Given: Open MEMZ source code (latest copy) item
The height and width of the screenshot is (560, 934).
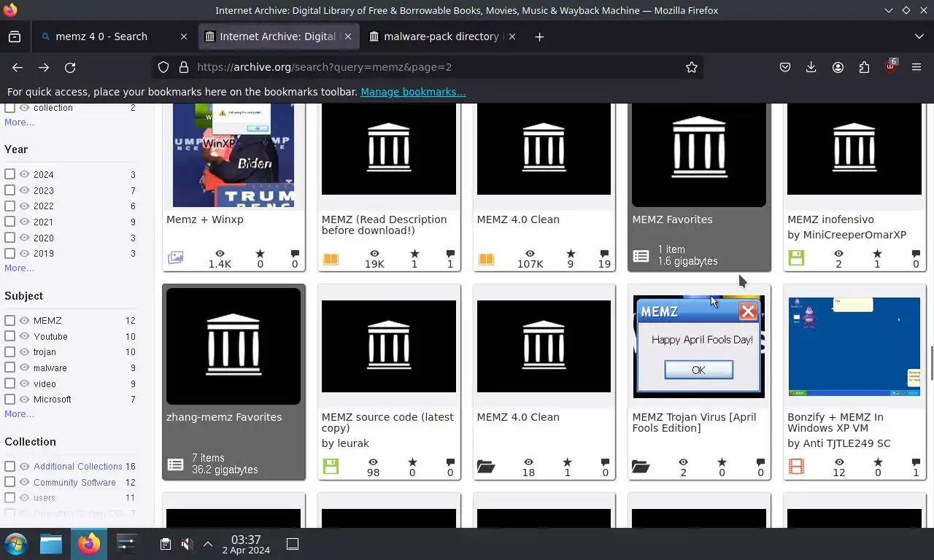Looking at the screenshot, I should (387, 422).
